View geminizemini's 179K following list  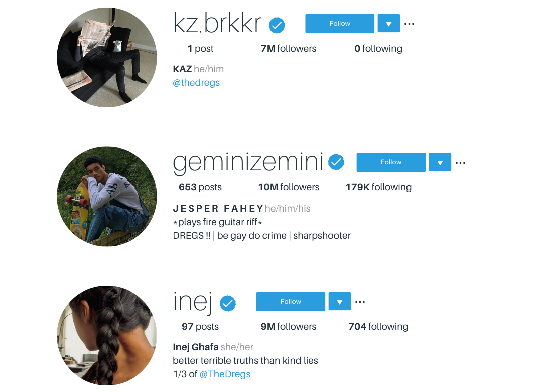[378, 187]
